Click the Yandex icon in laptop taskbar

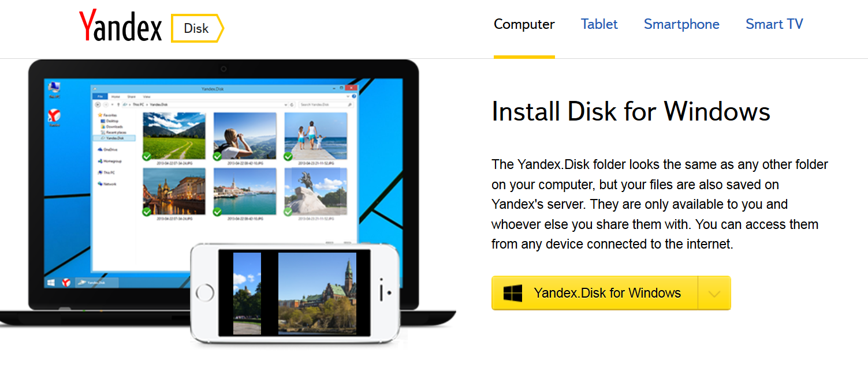pyautogui.click(x=66, y=283)
